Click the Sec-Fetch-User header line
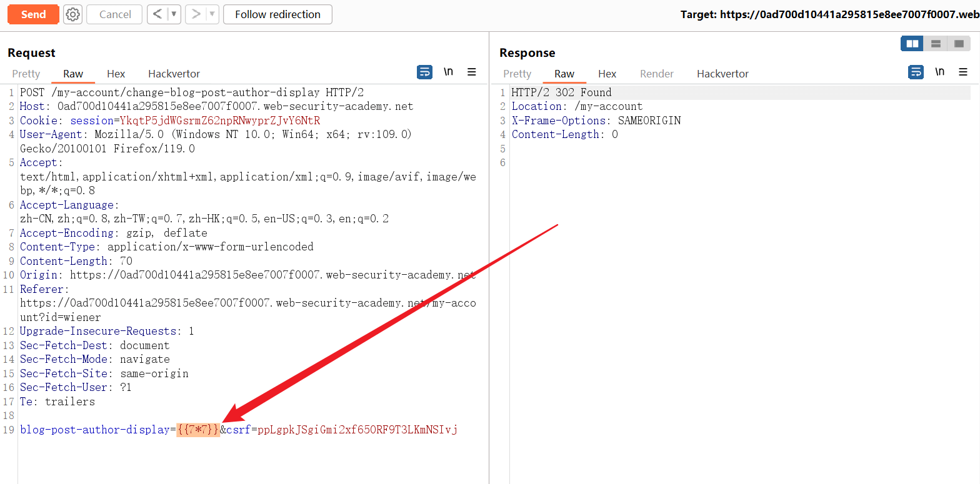Viewport: 980px width, 484px height. pyautogui.click(x=76, y=387)
